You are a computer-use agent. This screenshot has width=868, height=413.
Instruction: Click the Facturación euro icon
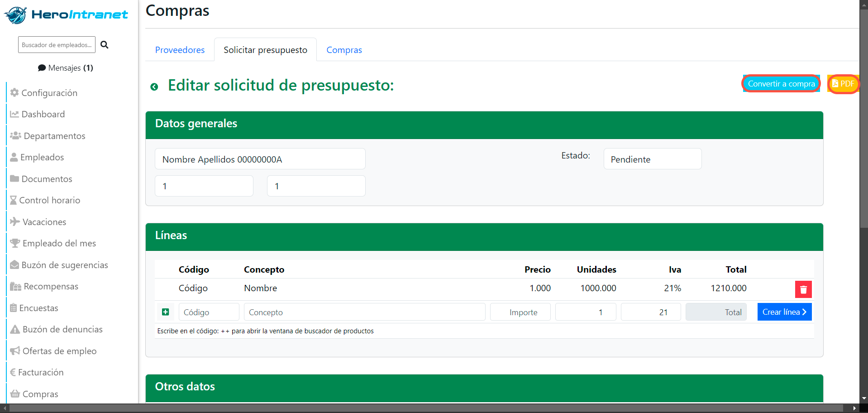13,372
